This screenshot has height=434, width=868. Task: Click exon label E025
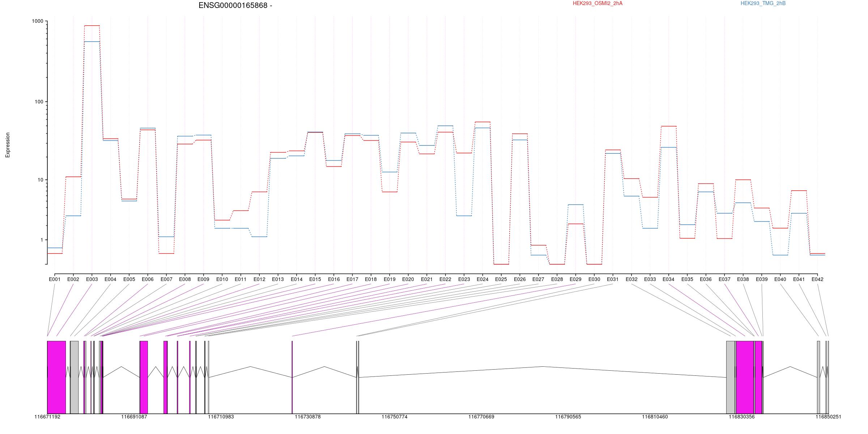(x=501, y=280)
